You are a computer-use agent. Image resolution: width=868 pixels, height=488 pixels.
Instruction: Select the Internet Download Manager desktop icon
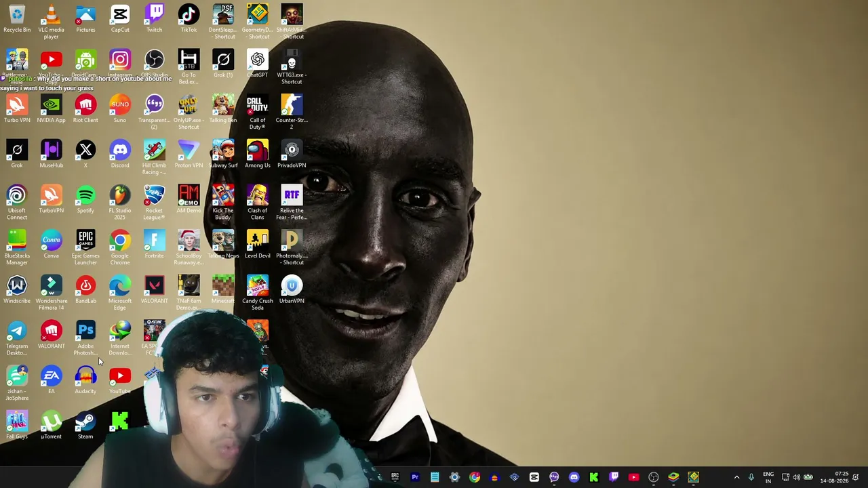pyautogui.click(x=120, y=338)
